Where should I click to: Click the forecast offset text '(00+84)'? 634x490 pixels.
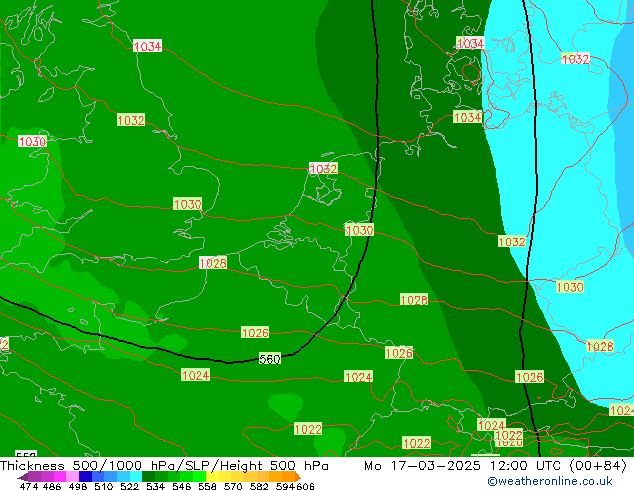598,466
